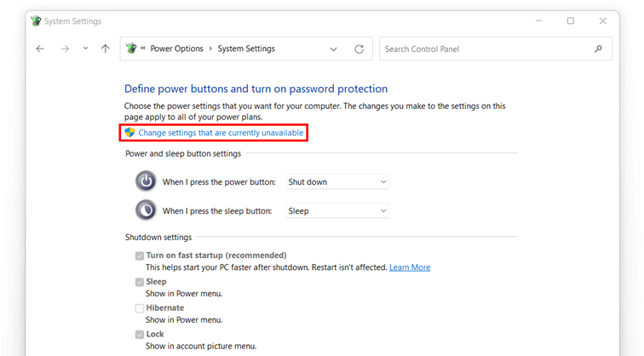Toggle the Lock checkbox
644x356 pixels.
coord(140,335)
